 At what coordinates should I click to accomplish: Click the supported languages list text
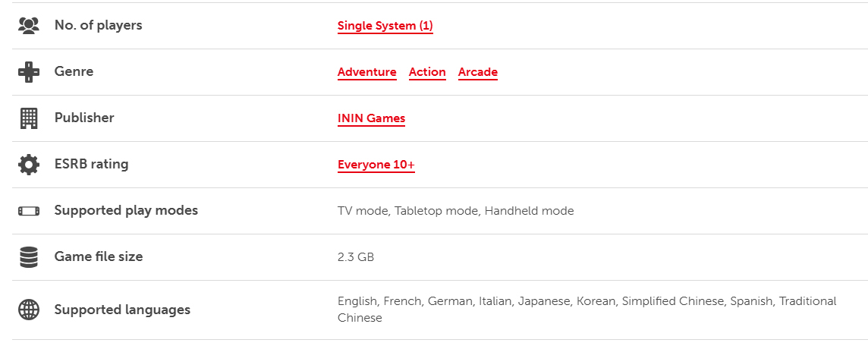[587, 310]
